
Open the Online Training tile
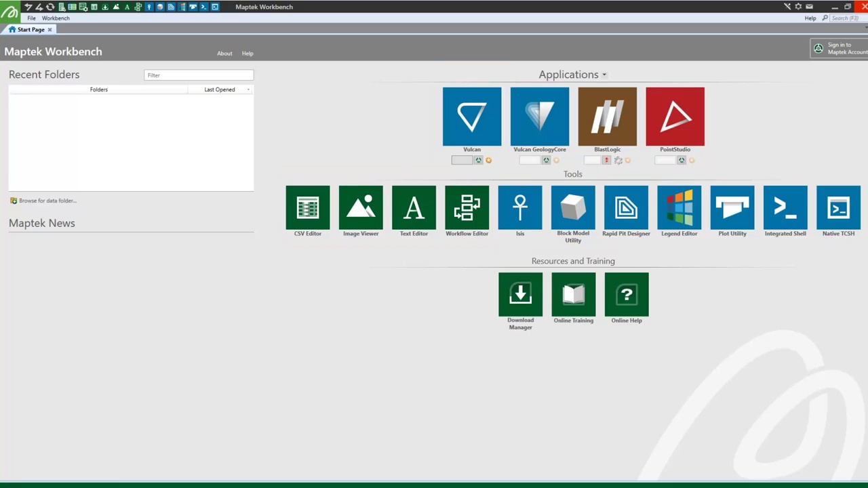pyautogui.click(x=573, y=294)
